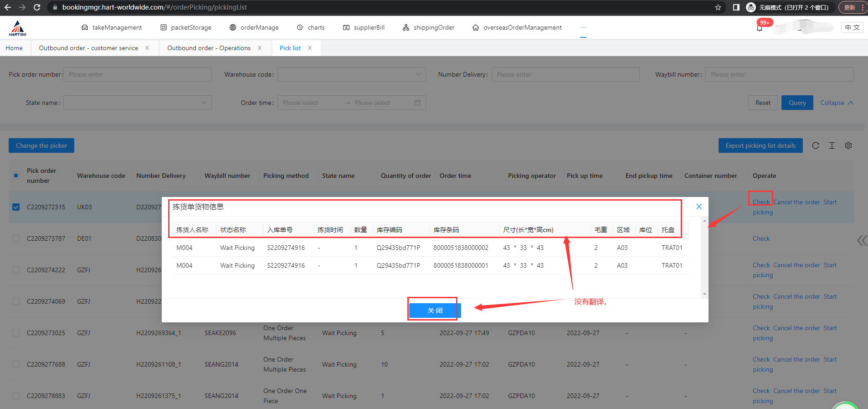Screen dimensions: 868x409
Task: Collapse the search filter panel
Action: [x=837, y=103]
